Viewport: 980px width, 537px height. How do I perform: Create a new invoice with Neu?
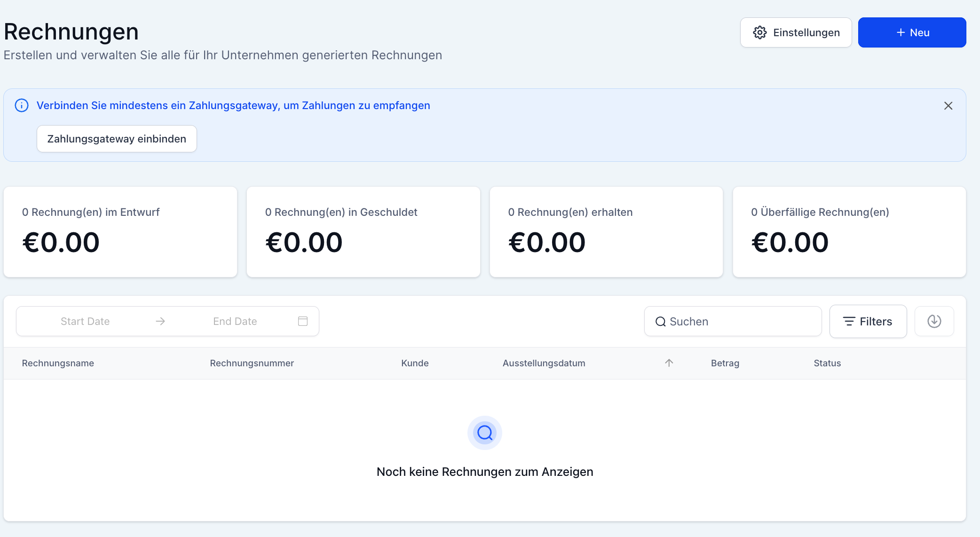pyautogui.click(x=912, y=32)
